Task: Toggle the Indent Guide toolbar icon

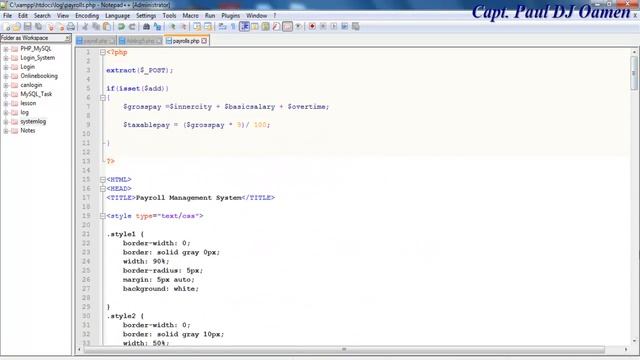Action: [x=244, y=27]
